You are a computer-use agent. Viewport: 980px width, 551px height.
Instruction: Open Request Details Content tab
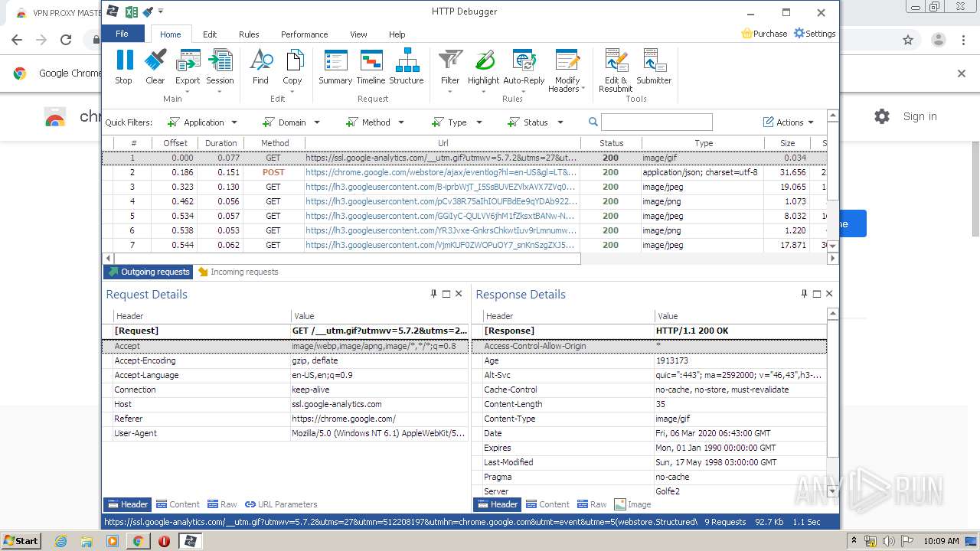178,504
